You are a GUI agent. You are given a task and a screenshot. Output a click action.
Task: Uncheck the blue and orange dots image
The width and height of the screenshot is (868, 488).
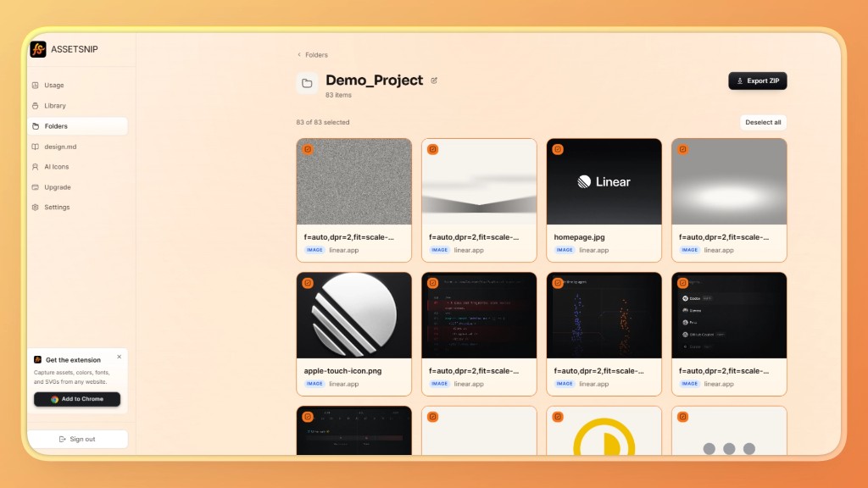point(558,283)
